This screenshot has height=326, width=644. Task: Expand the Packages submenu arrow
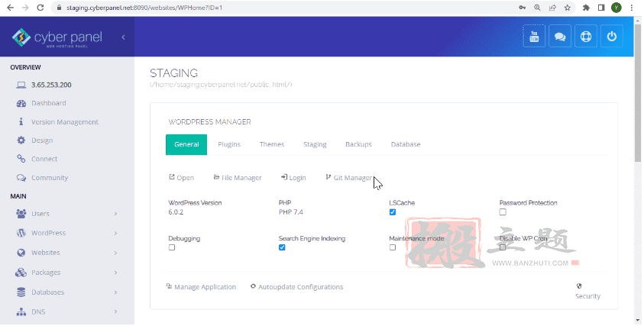point(115,273)
